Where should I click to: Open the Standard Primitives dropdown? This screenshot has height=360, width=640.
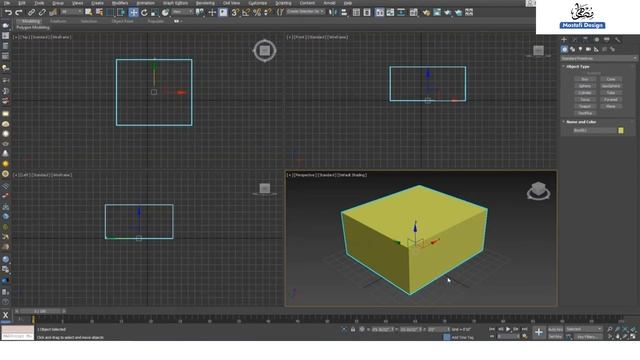(x=598, y=58)
